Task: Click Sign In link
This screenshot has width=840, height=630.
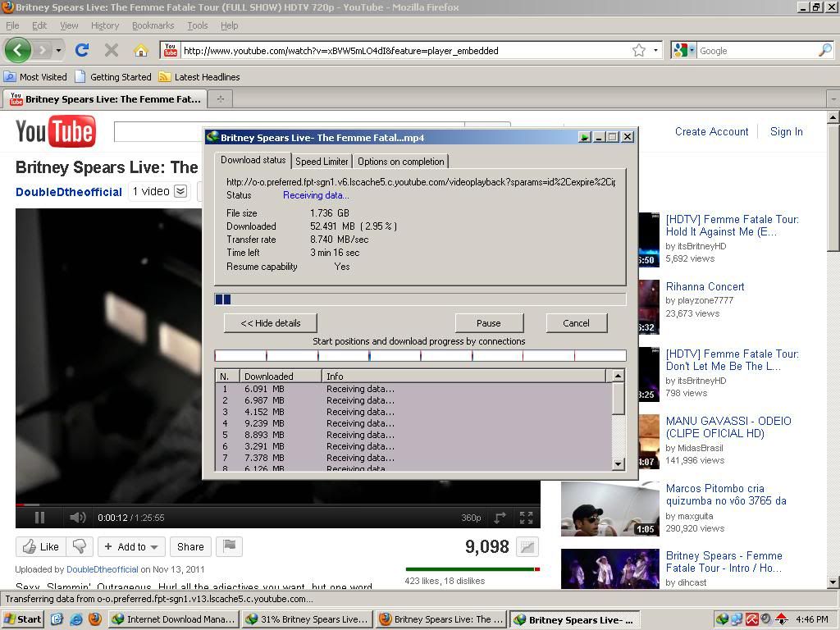Action: tap(786, 131)
